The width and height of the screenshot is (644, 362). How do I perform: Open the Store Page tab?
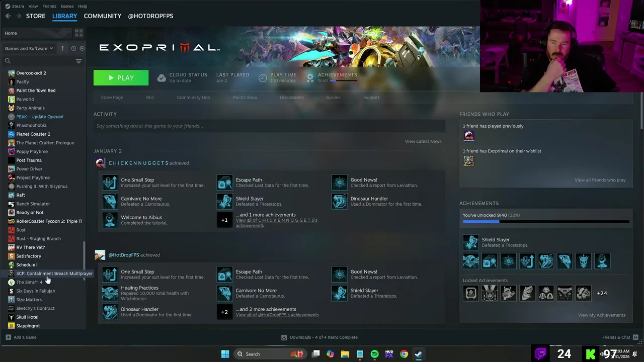click(112, 98)
